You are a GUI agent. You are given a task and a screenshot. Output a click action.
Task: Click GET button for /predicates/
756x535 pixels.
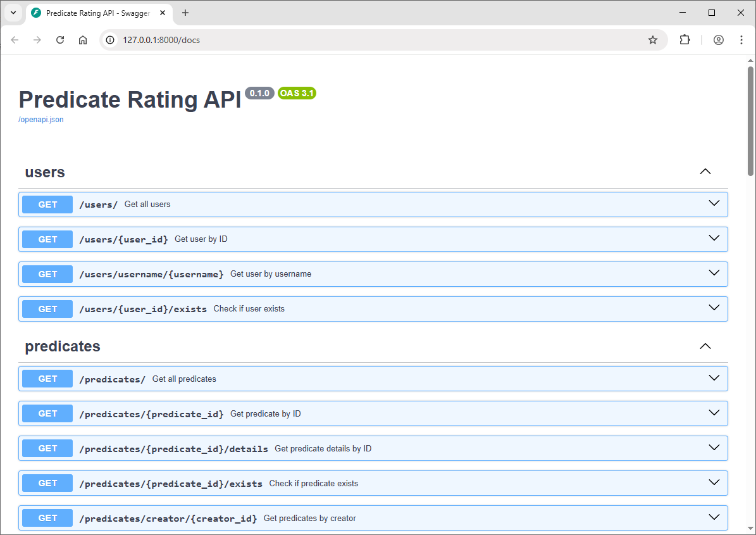point(47,379)
